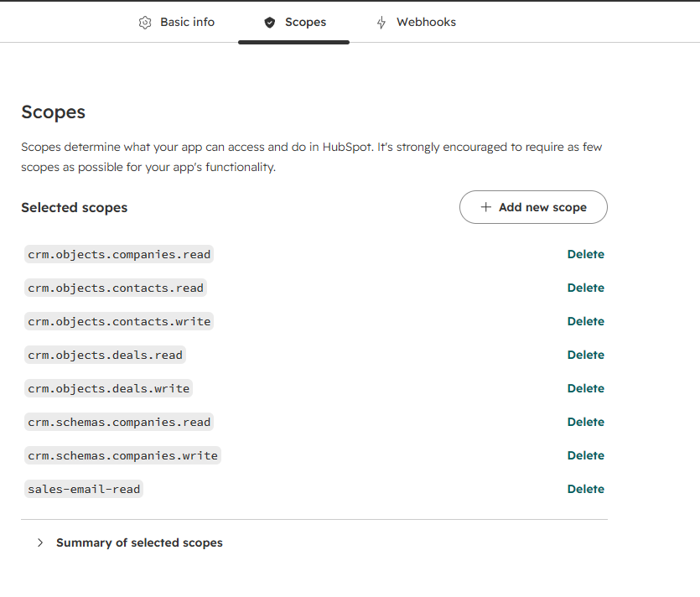Viewport: 700px width, 597px height.
Task: Click the Add new scope button
Action: pos(533,207)
